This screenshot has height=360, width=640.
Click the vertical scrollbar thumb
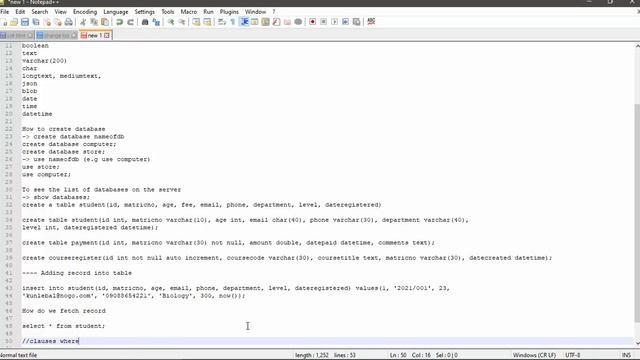coord(637,212)
